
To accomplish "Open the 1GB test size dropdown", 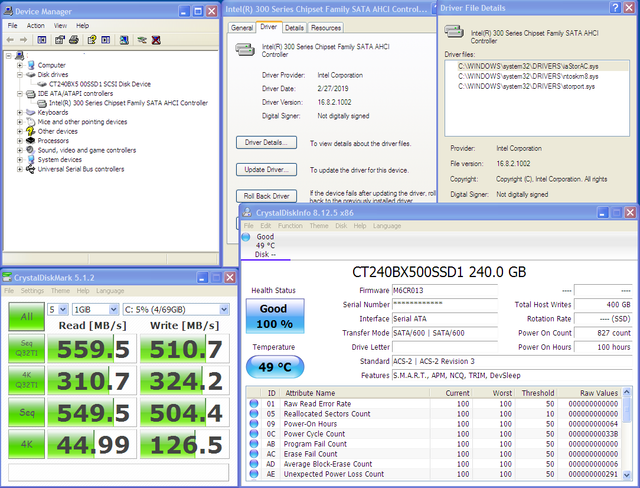I will click(114, 310).
